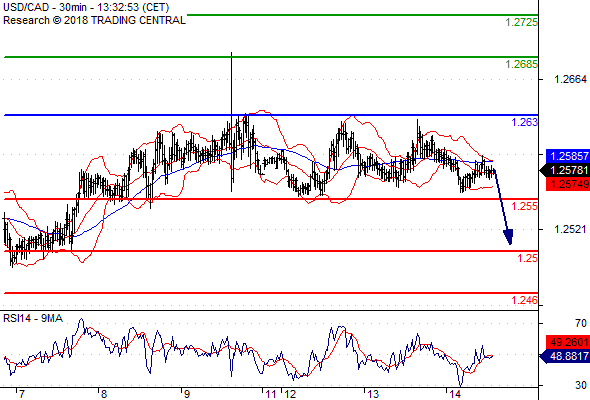Click the black 1.25781 current price tag

click(566, 170)
